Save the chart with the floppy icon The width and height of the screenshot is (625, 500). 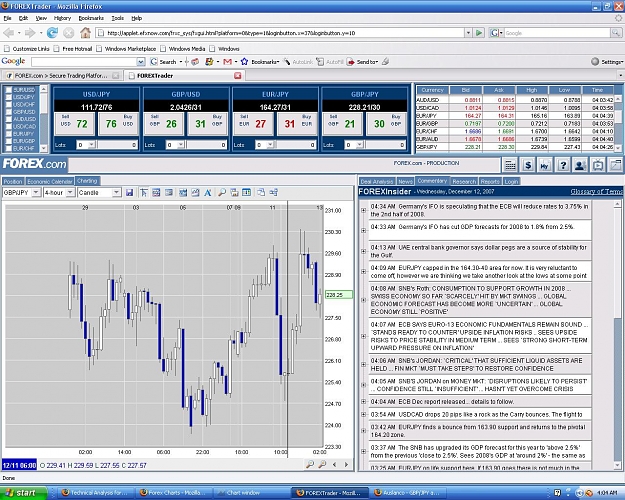click(x=129, y=193)
